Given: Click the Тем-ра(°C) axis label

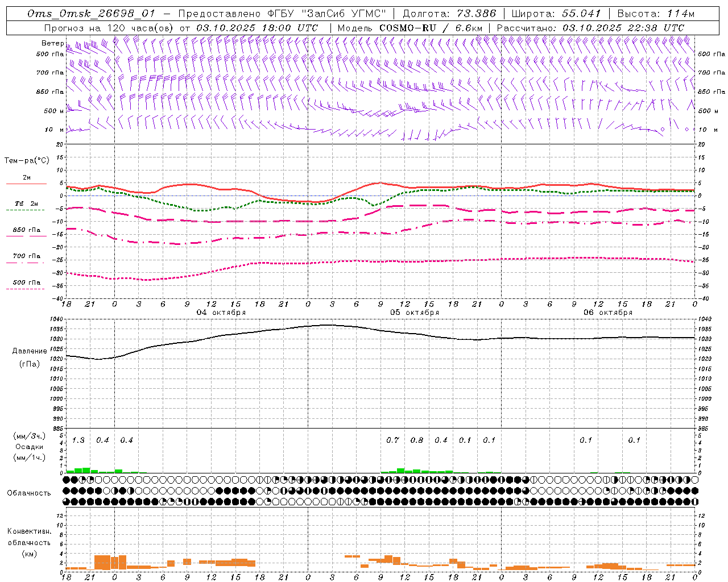Looking at the screenshot, I should (27, 161).
